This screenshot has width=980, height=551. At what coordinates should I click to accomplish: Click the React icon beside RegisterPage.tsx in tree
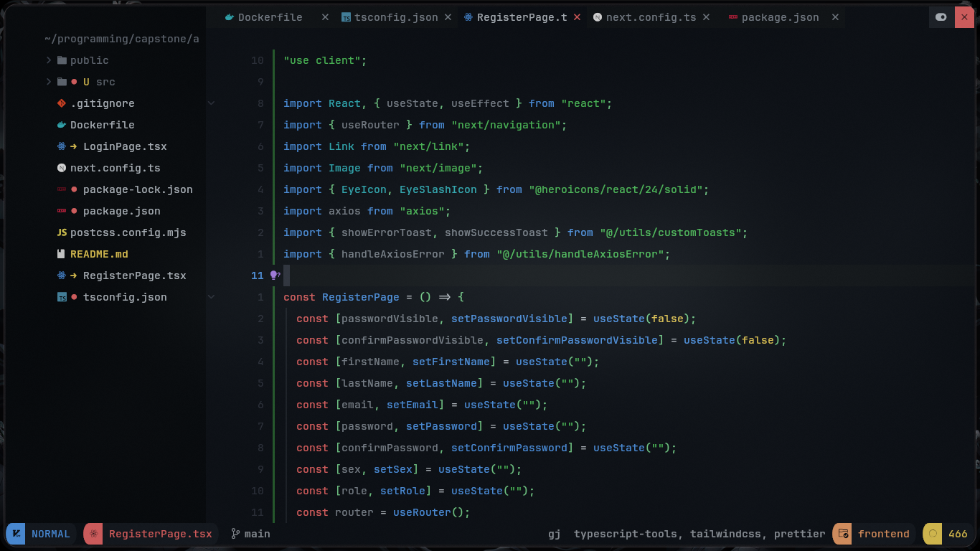click(x=62, y=275)
